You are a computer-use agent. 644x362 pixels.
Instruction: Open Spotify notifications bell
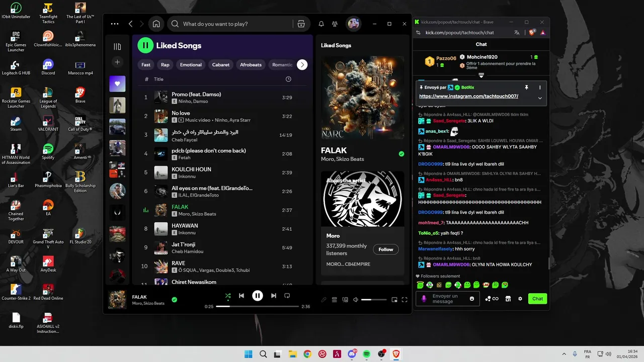(321, 24)
